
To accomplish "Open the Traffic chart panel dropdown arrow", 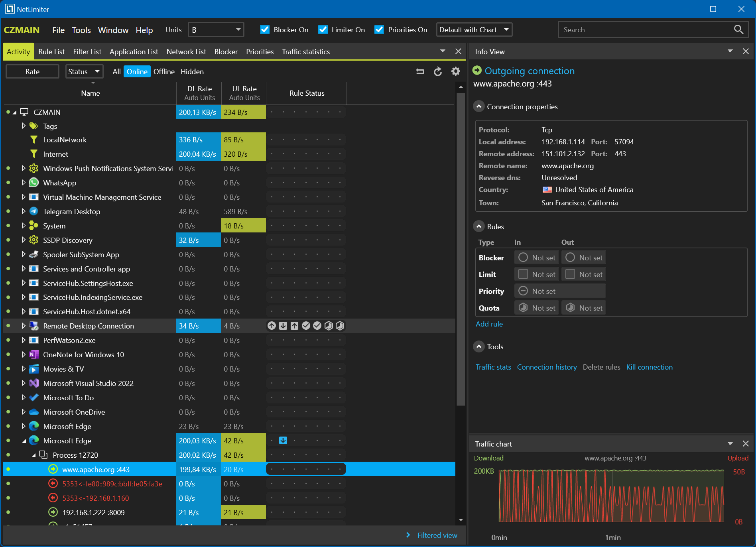I will [x=730, y=444].
